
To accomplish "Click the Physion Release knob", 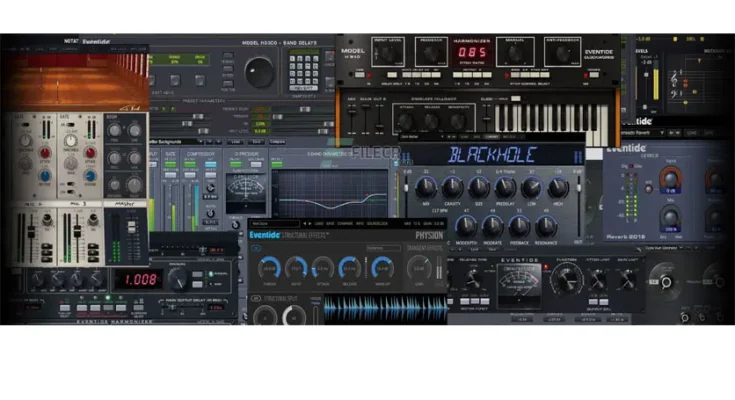I will [350, 267].
